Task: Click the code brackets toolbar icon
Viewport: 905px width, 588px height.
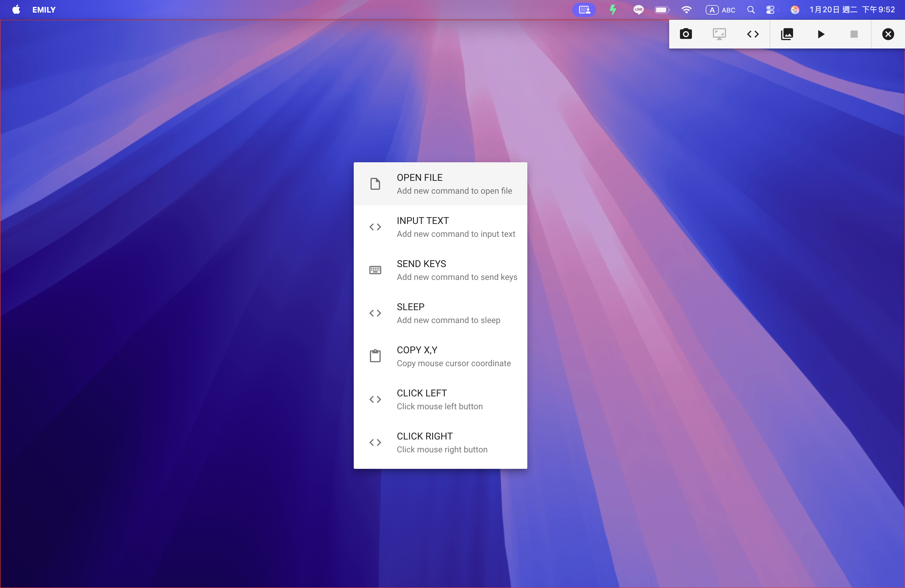Action: point(752,34)
